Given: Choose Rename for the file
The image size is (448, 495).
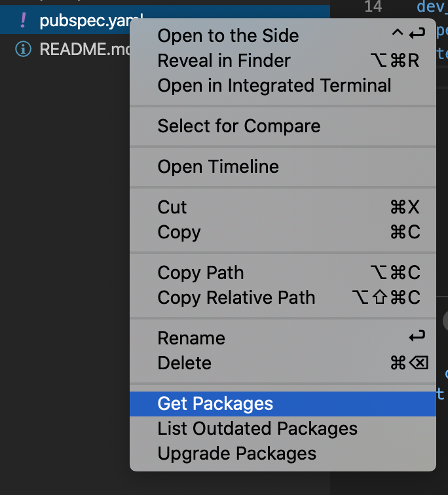Looking at the screenshot, I should (191, 338).
